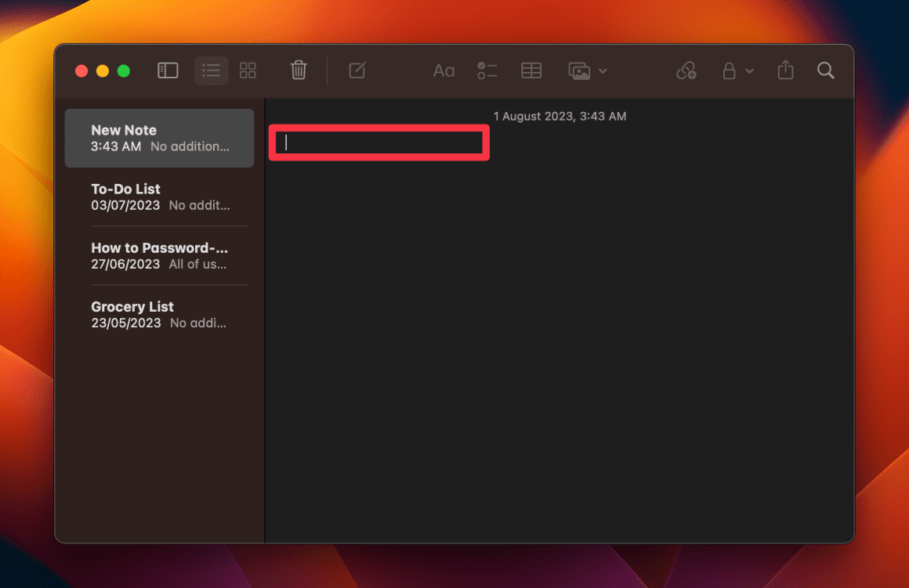909x588 pixels.
Task: Select the New Note entry
Action: pos(159,138)
